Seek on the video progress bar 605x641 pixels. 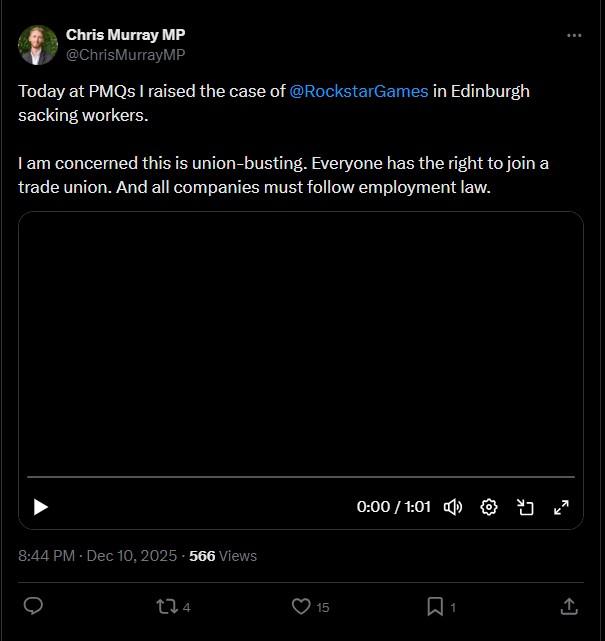[300, 478]
